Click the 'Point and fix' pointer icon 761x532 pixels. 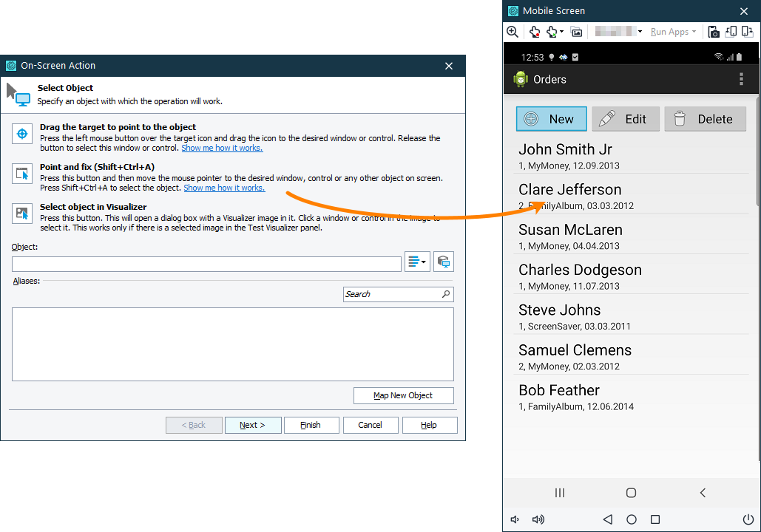pyautogui.click(x=22, y=172)
